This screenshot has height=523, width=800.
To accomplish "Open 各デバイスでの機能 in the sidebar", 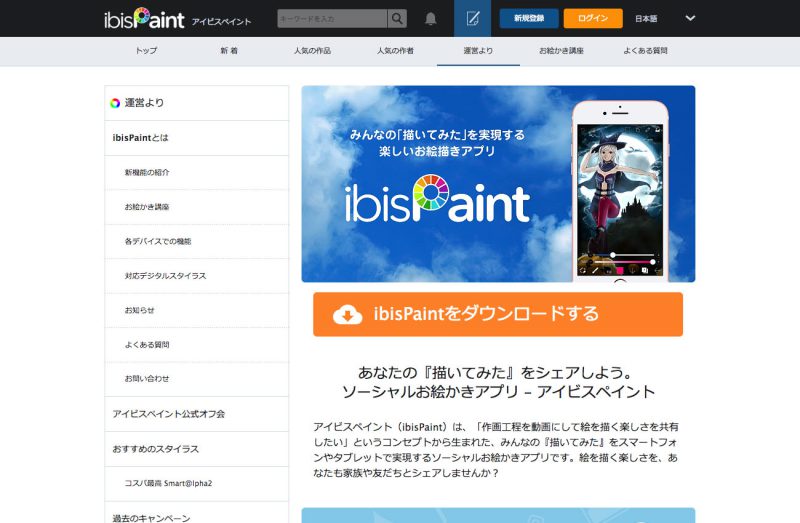I will pos(196,241).
